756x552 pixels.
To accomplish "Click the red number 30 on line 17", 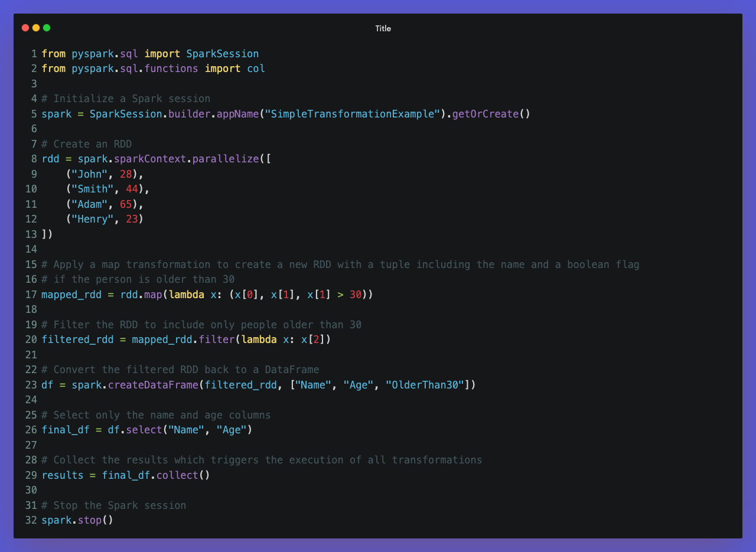I will click(356, 295).
